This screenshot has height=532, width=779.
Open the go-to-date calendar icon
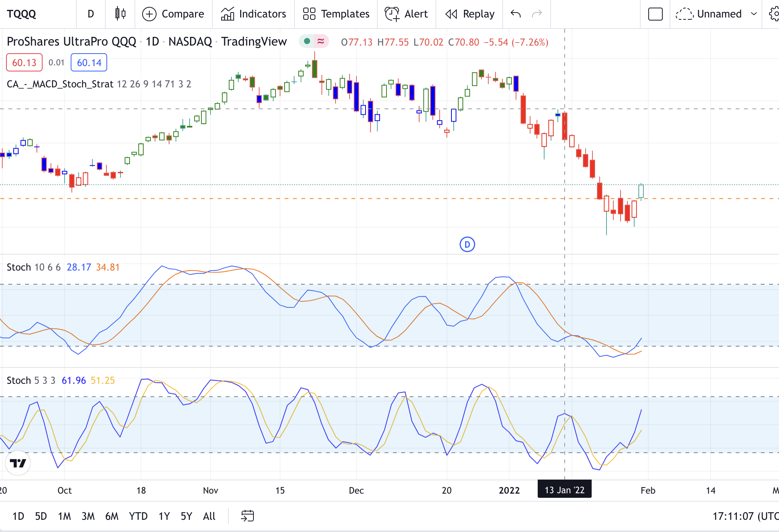[247, 516]
